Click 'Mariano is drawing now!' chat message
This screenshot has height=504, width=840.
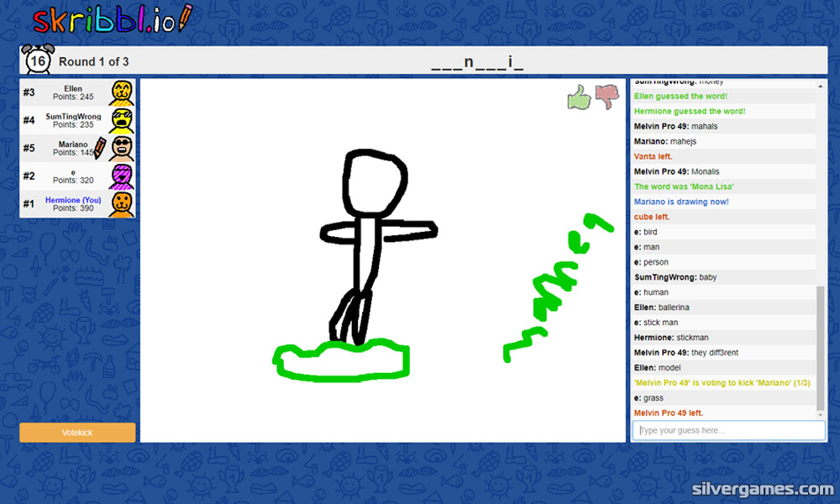pyautogui.click(x=681, y=202)
